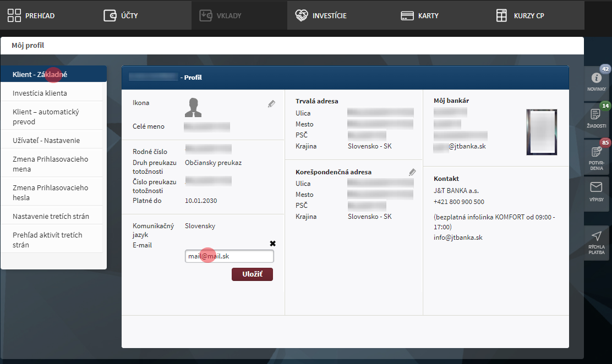612x364 pixels.
Task: Edit Korešpondenčná adresa with pencil icon
Action: tap(413, 172)
